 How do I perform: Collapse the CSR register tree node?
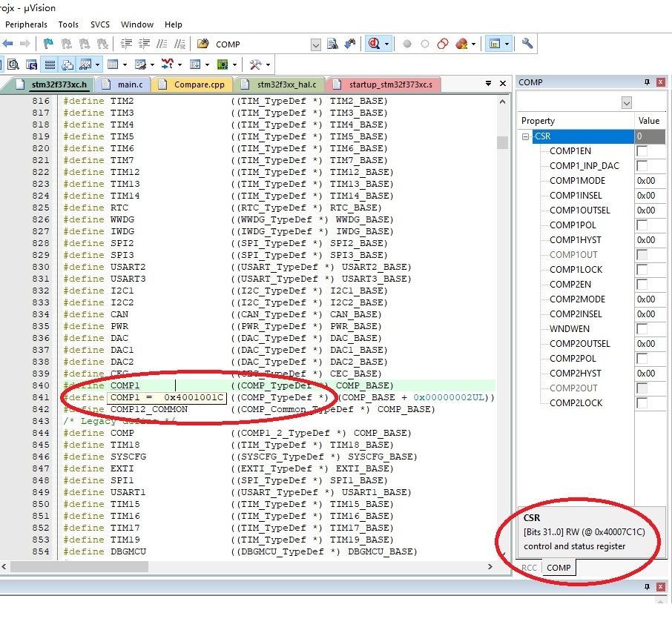click(526, 136)
